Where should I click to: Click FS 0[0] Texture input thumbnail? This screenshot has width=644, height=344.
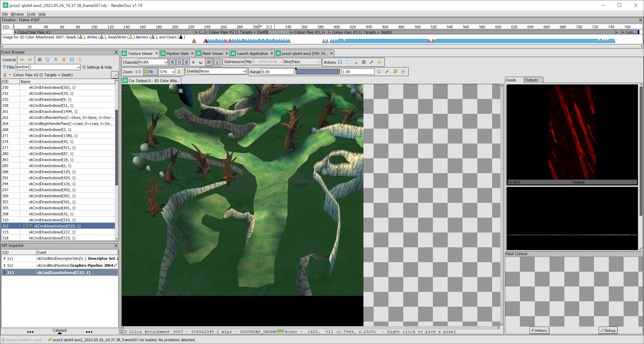tap(572, 134)
